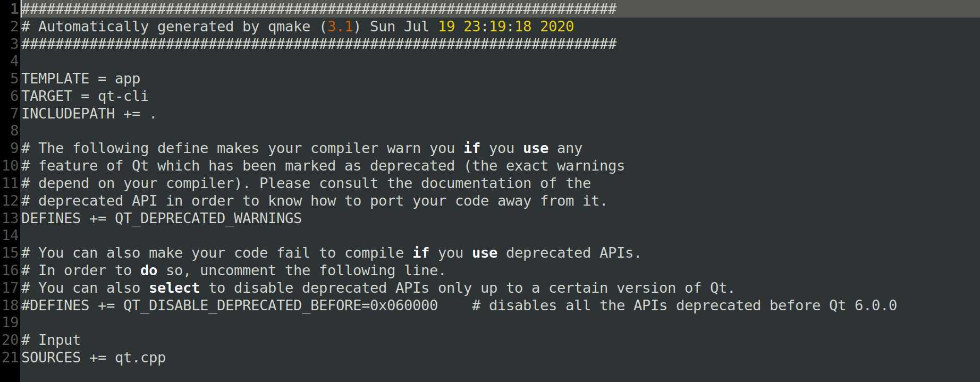Click line number 1 in the gutter

(x=14, y=9)
